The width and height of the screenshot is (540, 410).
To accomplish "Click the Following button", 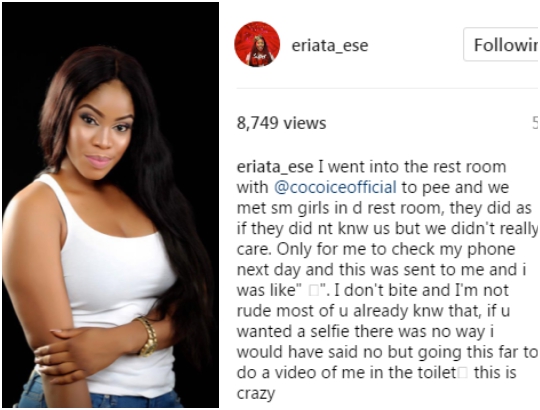I will pyautogui.click(x=502, y=45).
